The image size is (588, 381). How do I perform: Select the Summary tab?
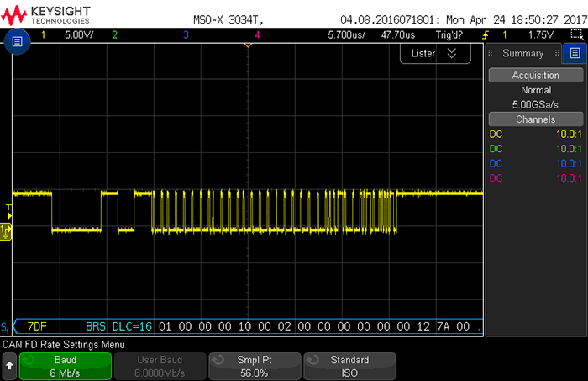click(x=522, y=53)
